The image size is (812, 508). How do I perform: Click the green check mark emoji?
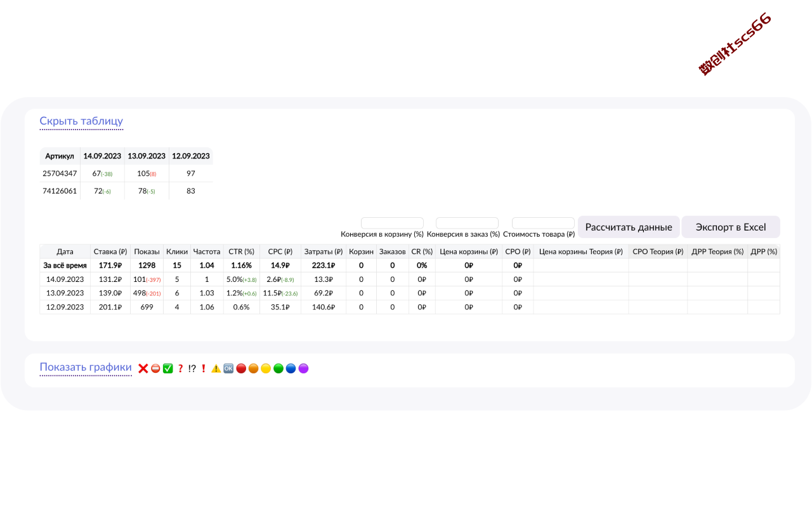tap(168, 368)
